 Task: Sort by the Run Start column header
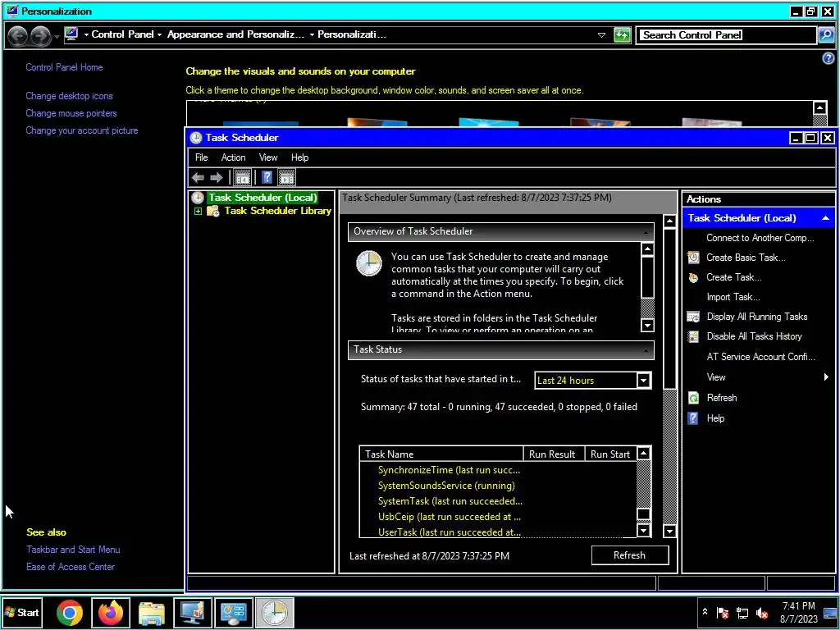pyautogui.click(x=610, y=454)
